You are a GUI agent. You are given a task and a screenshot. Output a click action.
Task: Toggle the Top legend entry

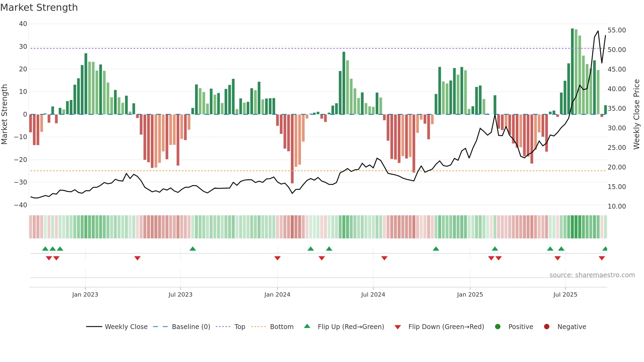230,327
